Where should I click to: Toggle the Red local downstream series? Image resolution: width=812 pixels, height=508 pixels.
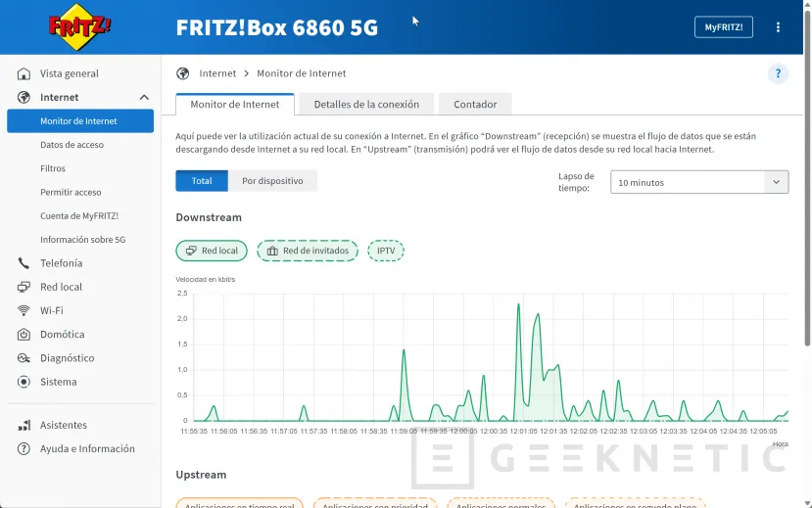tap(212, 251)
